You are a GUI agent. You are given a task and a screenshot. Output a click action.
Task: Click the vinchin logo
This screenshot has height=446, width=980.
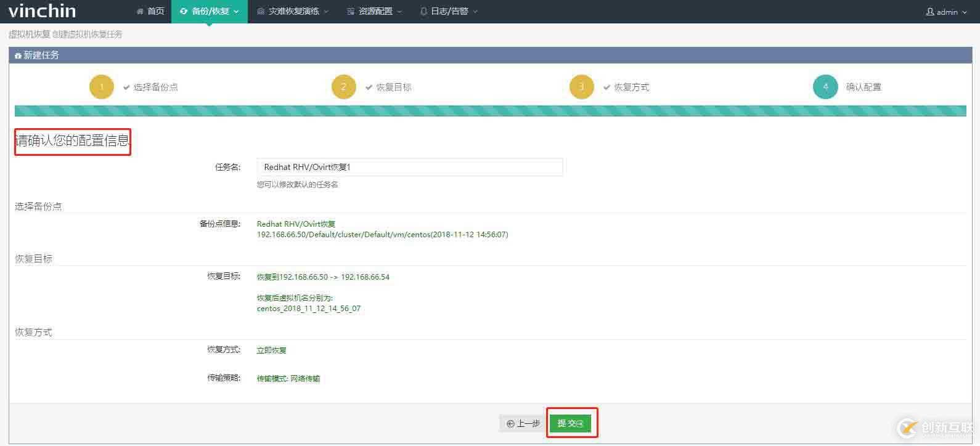(42, 11)
